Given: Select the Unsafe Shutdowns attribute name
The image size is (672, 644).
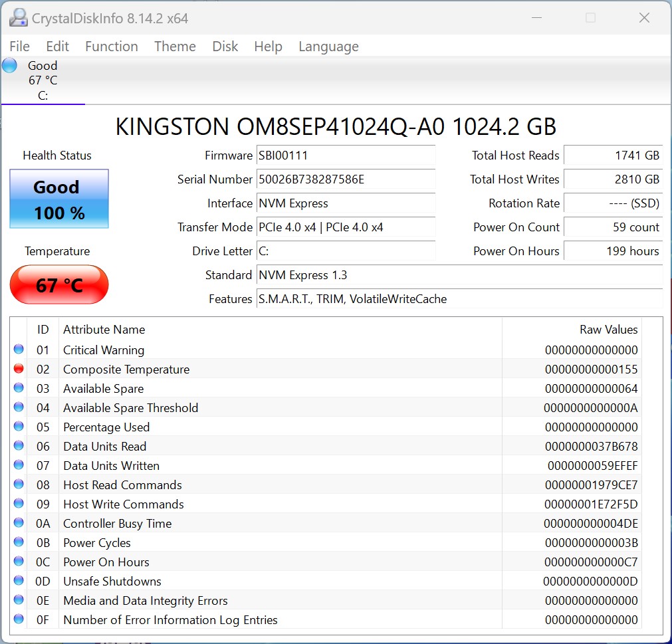Looking at the screenshot, I should pyautogui.click(x=112, y=582).
